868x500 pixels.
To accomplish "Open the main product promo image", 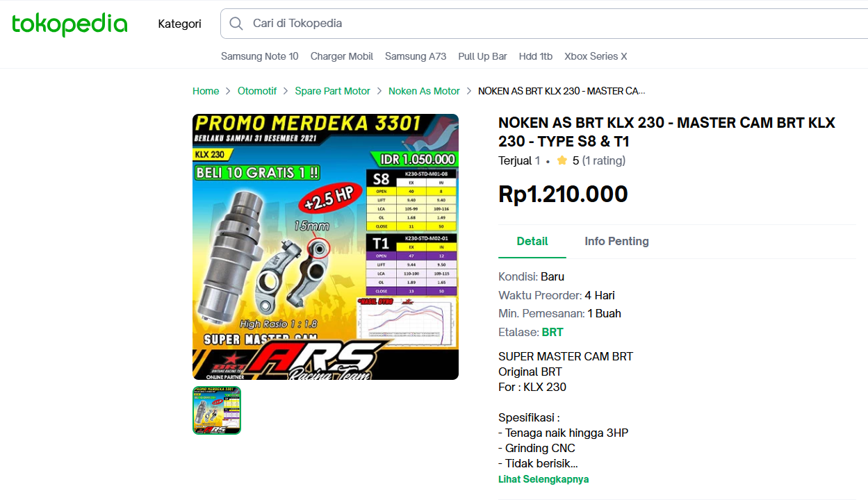I will 325,247.
